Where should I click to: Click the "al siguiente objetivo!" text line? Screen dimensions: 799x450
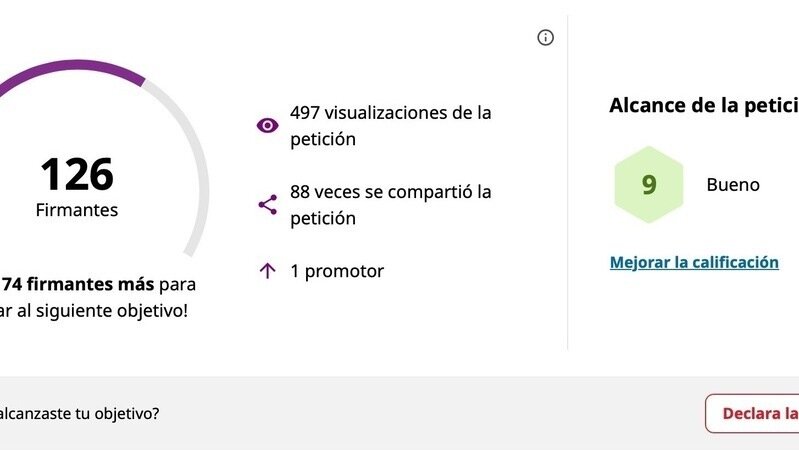click(93, 310)
